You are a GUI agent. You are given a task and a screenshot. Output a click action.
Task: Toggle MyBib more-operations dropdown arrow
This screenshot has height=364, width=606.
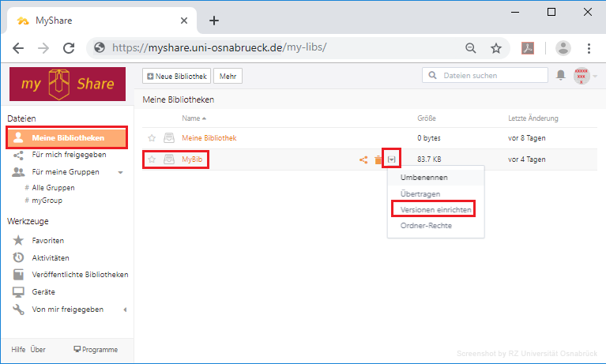[392, 159]
